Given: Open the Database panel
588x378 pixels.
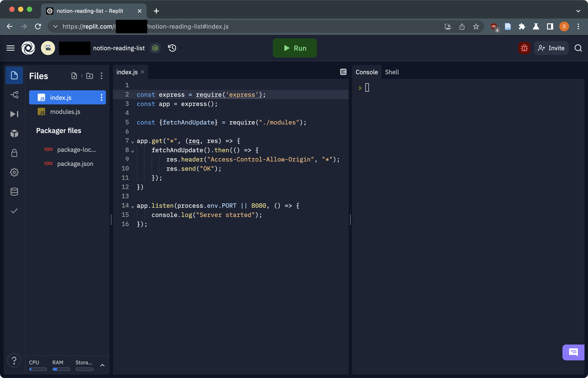Looking at the screenshot, I should click(x=14, y=191).
